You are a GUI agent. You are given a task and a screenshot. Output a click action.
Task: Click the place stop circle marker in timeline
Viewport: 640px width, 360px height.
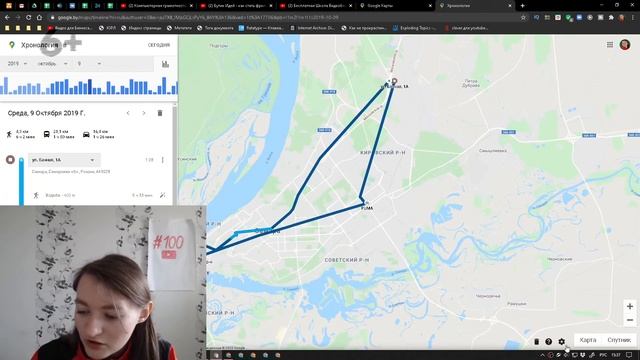[x=10, y=160]
